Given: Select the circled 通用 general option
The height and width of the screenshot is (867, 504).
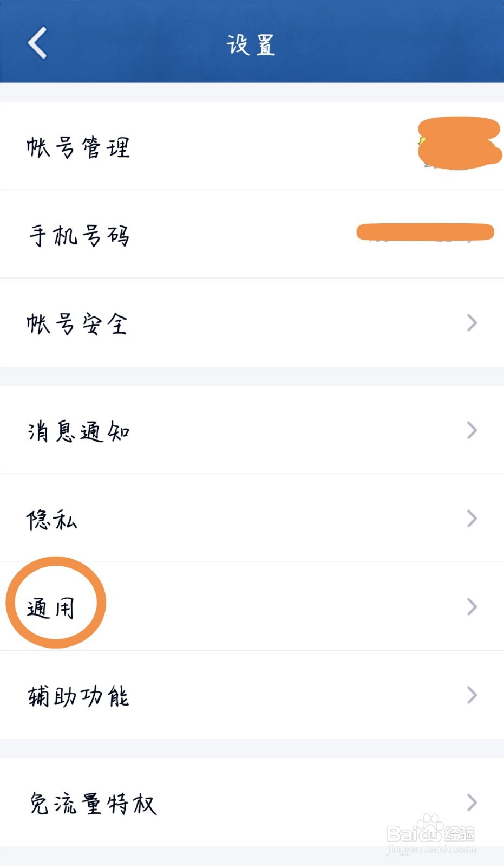Looking at the screenshot, I should (51, 607).
